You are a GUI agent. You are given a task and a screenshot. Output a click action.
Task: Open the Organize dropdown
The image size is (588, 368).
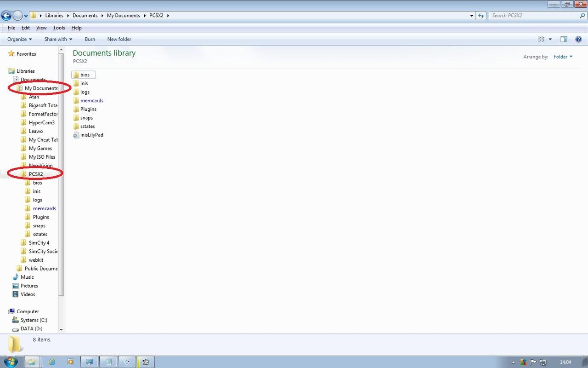pyautogui.click(x=20, y=40)
